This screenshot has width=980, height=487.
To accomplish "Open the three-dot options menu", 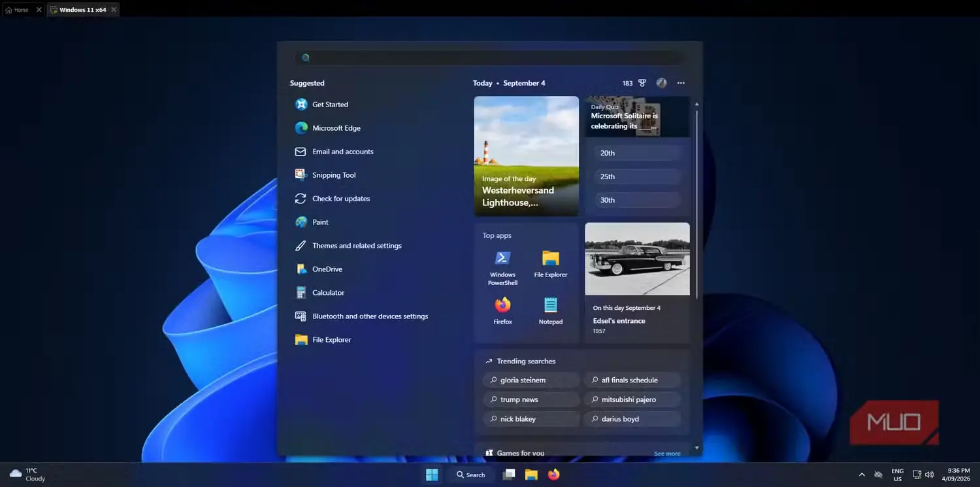I will pyautogui.click(x=681, y=83).
